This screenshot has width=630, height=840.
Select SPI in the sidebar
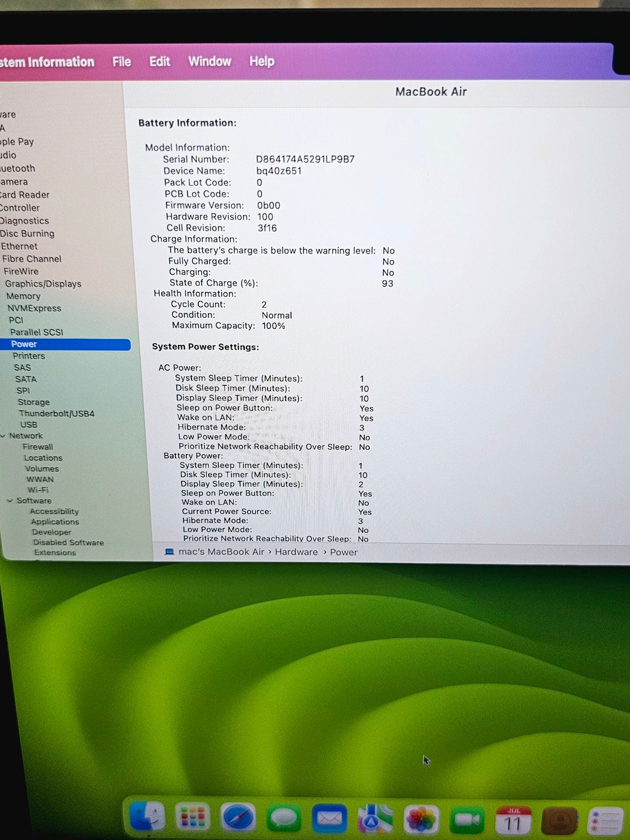(23, 391)
